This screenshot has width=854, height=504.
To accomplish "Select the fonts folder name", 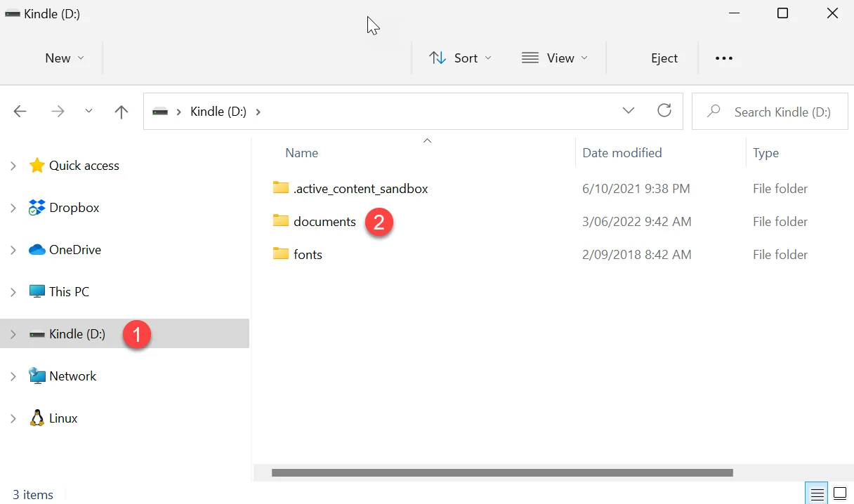I will 308,255.
